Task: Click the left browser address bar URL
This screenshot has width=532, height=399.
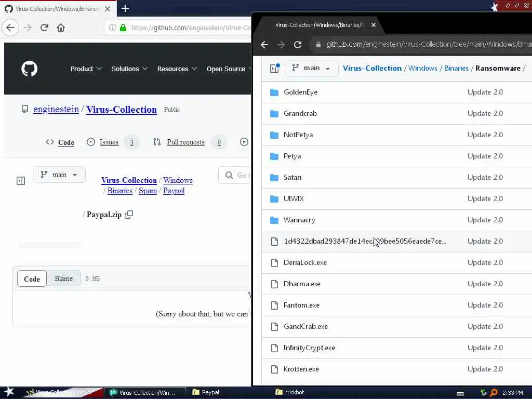Action: click(x=191, y=28)
